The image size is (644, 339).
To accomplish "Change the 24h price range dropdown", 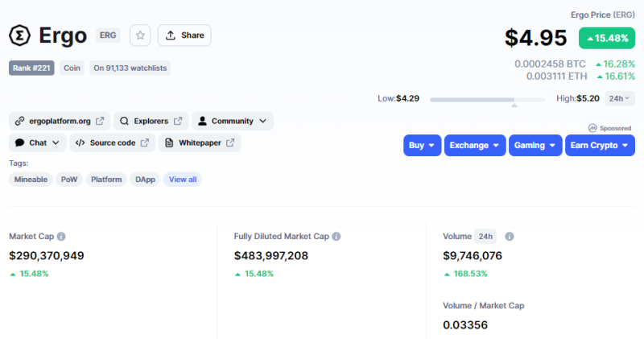I will click(620, 98).
